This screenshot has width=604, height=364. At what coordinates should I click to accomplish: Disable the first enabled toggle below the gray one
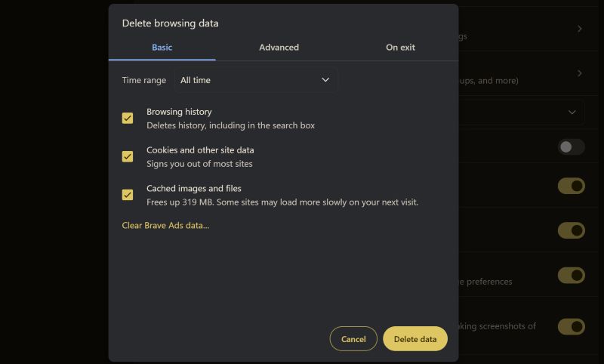click(x=571, y=186)
